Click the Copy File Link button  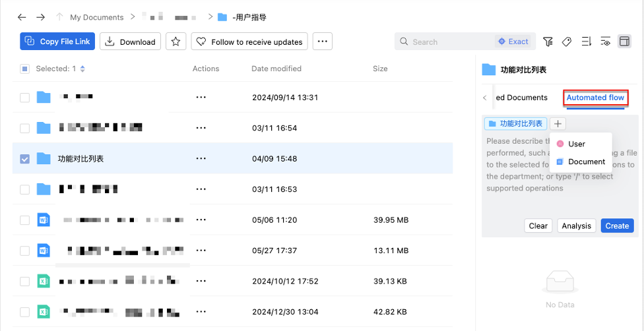(57, 42)
